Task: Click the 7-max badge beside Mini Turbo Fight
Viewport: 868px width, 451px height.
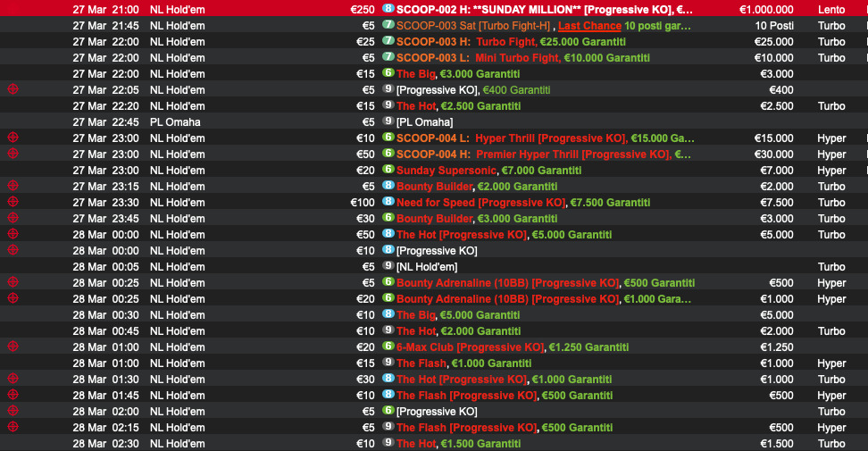Action: coord(388,57)
